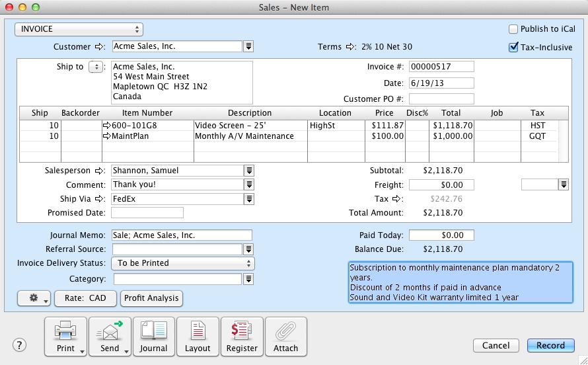Expand the Customer list dropdown
This screenshot has height=365, width=588.
point(249,46)
